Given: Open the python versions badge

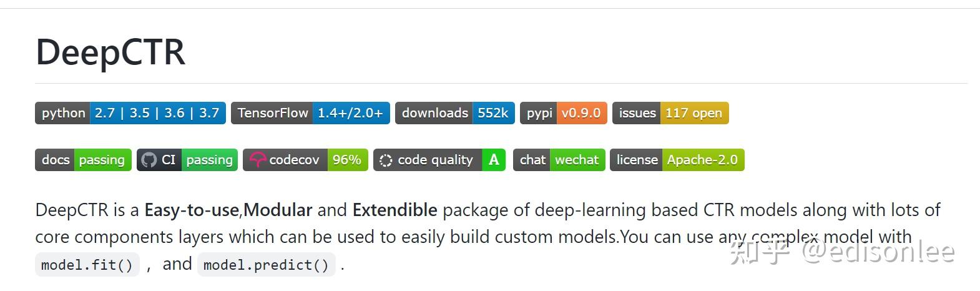Looking at the screenshot, I should click(130, 113).
